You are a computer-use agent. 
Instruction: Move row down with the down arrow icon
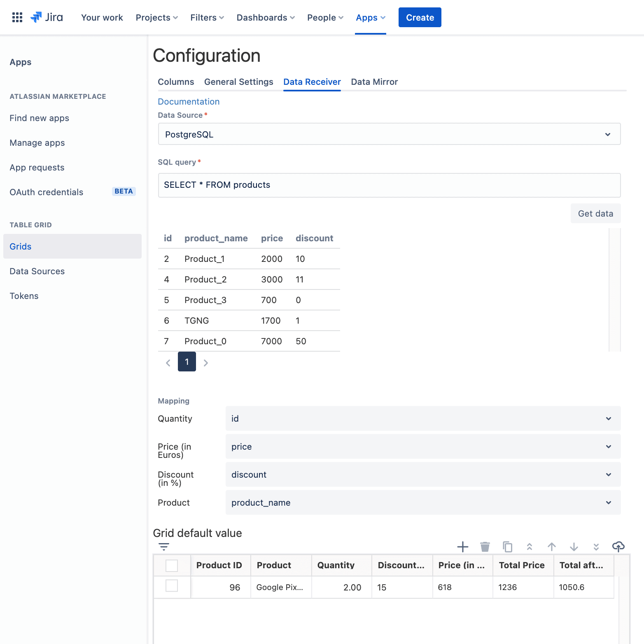pos(574,547)
